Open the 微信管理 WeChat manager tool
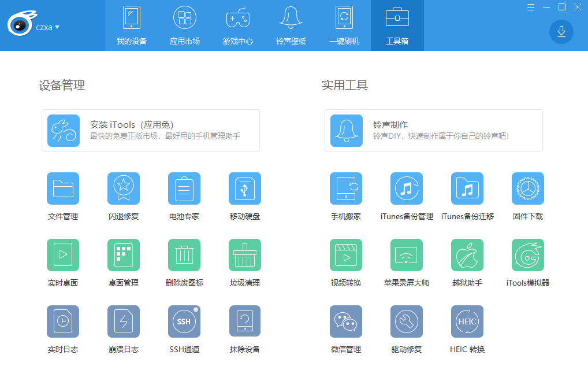Viewport: 588px width, 366px height. 346,321
